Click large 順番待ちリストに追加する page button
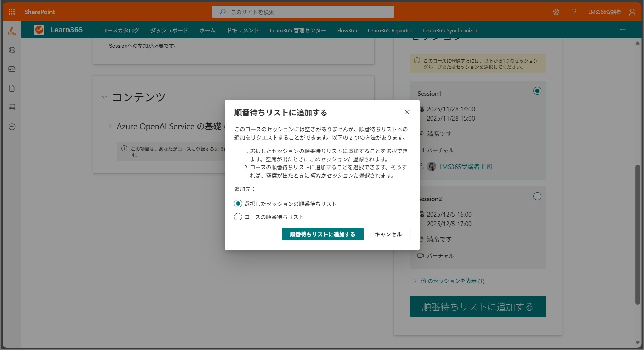Screen dimensions: 644x350 coord(477,306)
